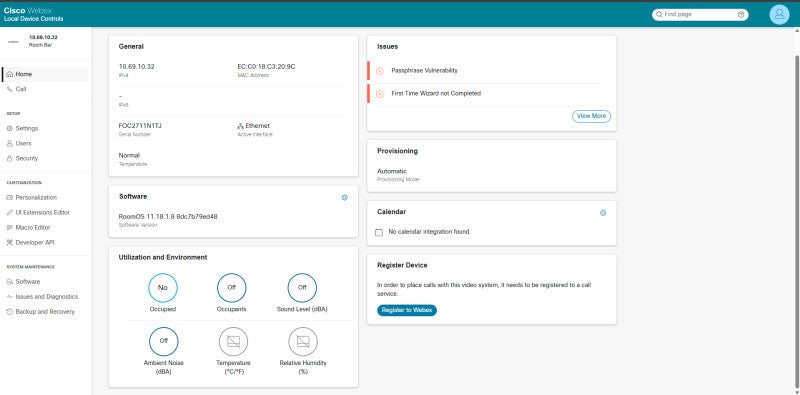Screen dimensions: 800x395
Task: Open Personalization in sidebar
Action: point(45,198)
